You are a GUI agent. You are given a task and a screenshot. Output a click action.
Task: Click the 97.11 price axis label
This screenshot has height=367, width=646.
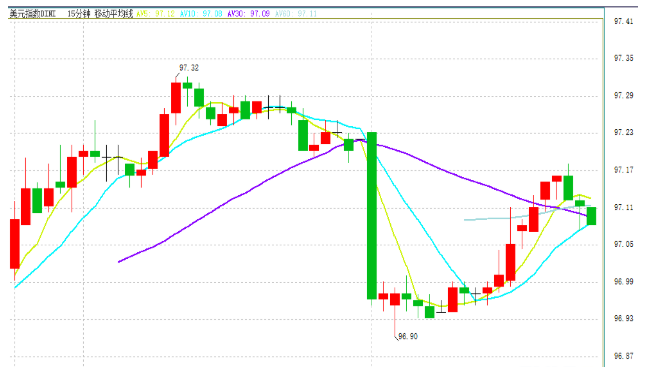coord(623,207)
